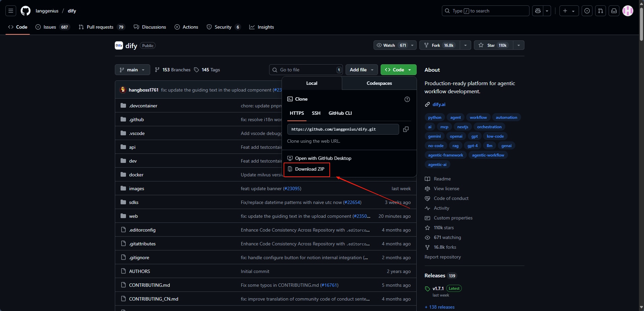Open the web folder
This screenshot has width=644, height=311.
(x=133, y=216)
